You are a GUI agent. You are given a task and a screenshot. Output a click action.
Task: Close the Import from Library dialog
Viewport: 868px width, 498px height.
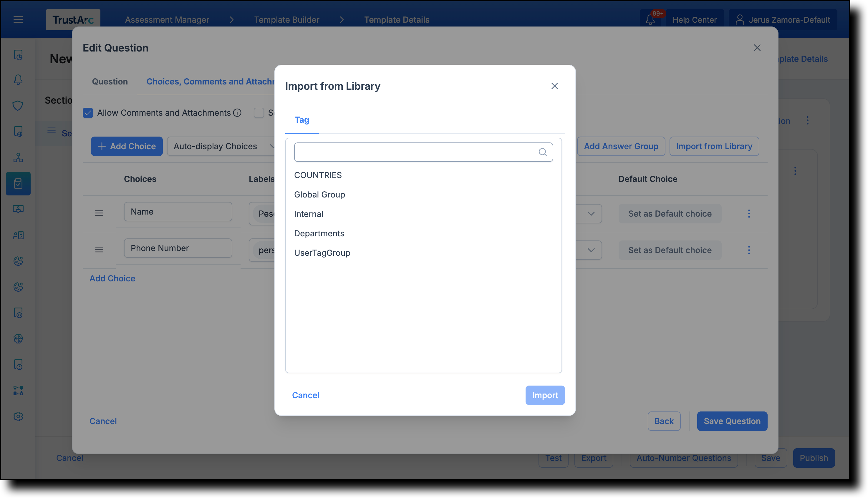[554, 86]
